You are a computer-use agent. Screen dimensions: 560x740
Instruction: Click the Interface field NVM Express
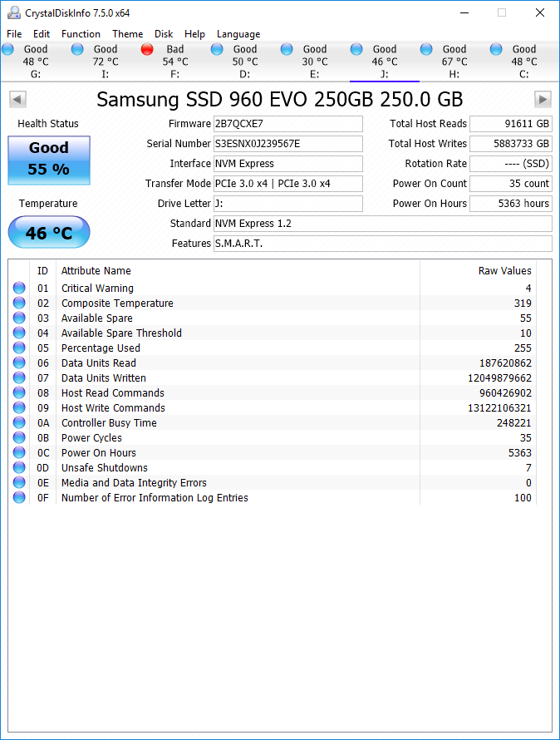tap(287, 163)
